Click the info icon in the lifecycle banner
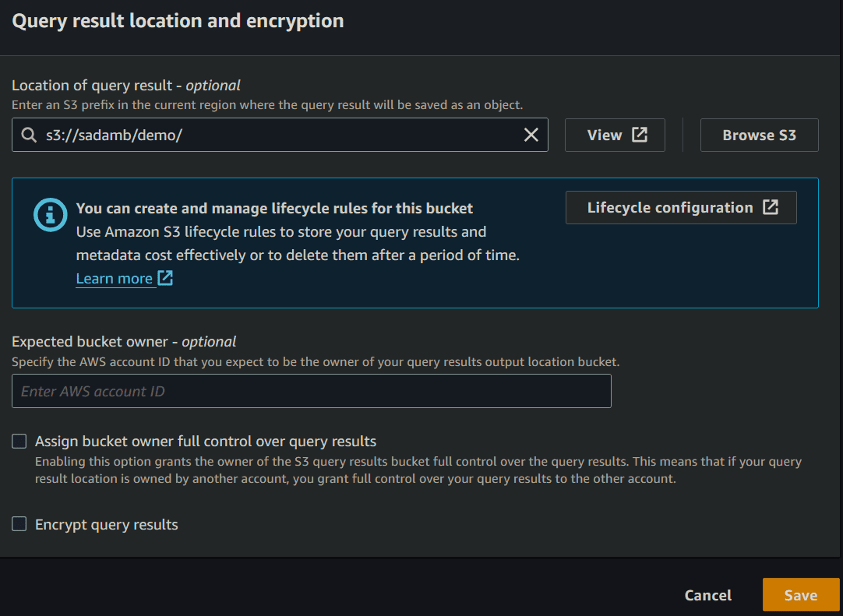843x616 pixels. [50, 214]
